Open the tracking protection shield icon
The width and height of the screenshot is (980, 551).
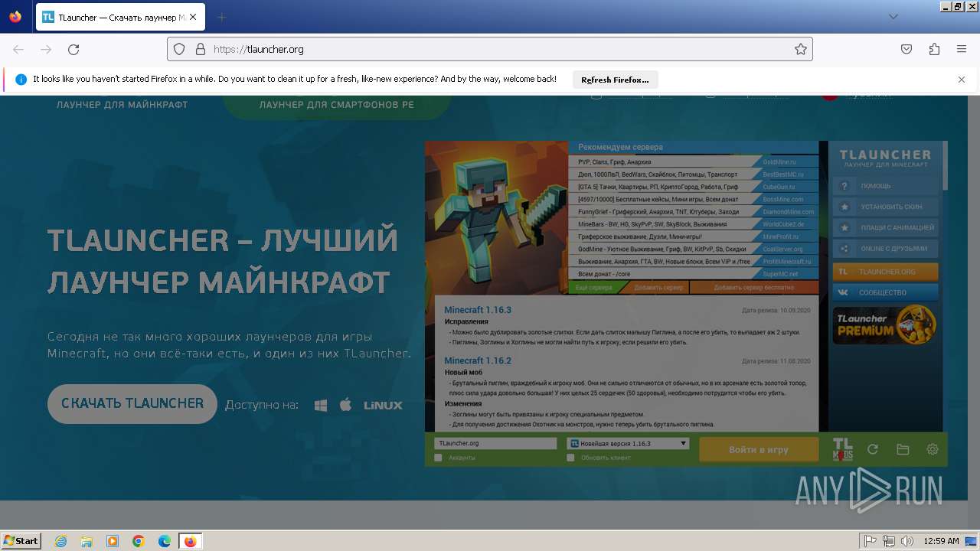point(179,49)
